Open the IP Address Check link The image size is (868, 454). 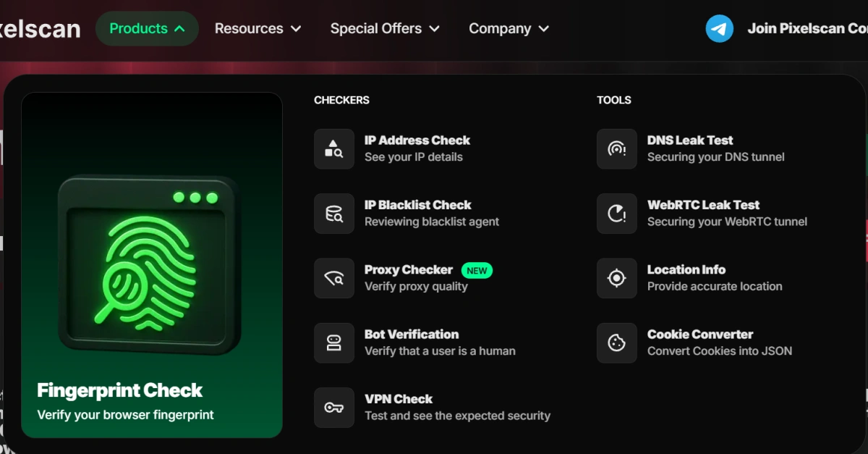tap(417, 140)
